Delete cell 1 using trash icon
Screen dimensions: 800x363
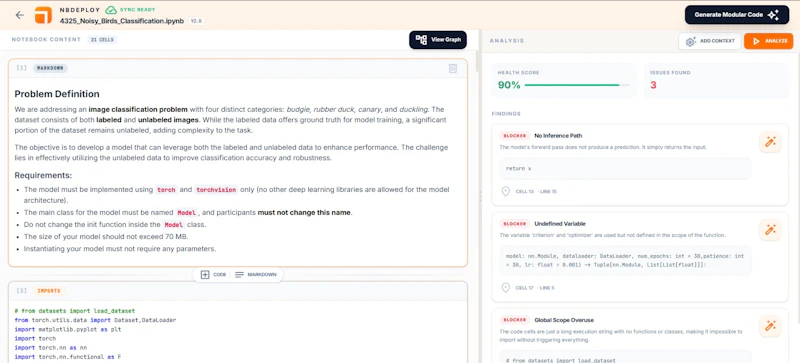click(x=453, y=68)
